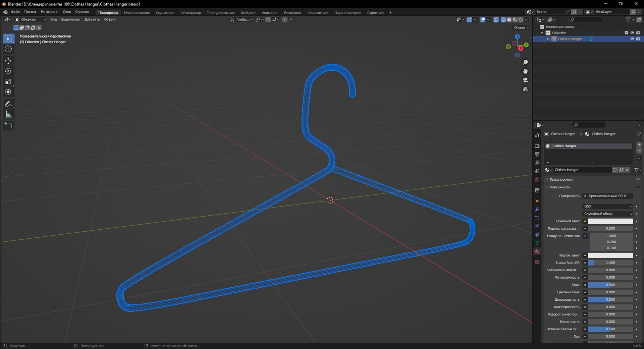This screenshot has width=644, height=349.
Task: Activate the Select Box tool
Action: [x=8, y=39]
